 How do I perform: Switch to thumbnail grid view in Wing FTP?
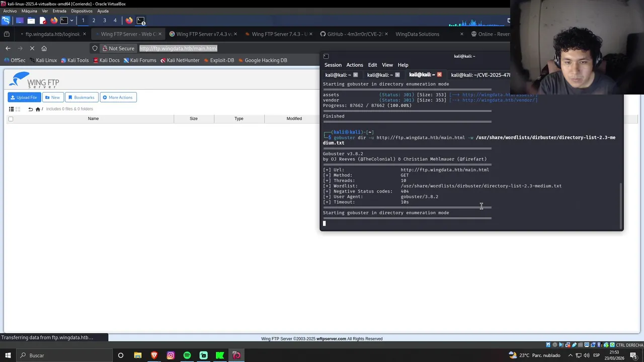point(18,109)
